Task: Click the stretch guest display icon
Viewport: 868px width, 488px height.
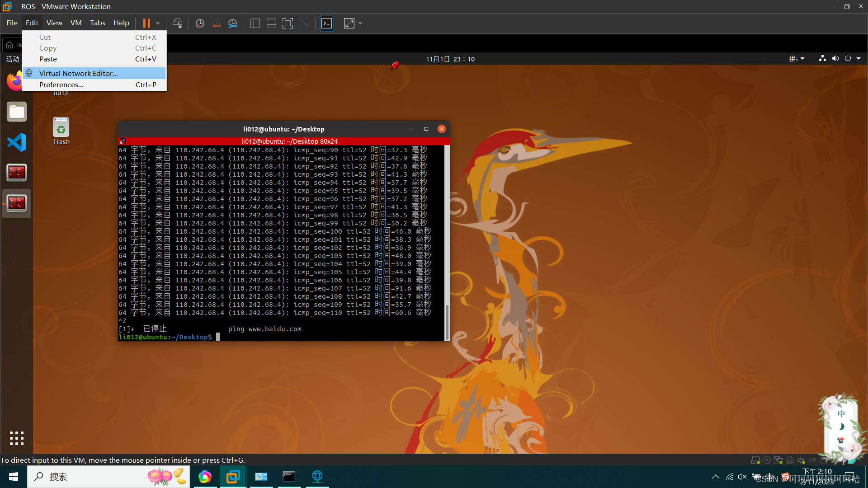Action: (x=349, y=23)
